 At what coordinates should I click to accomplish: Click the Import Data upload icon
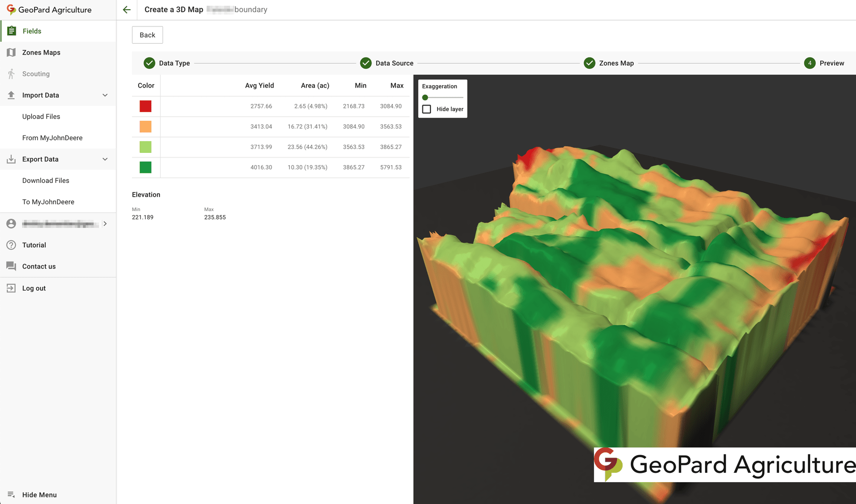pos(11,95)
